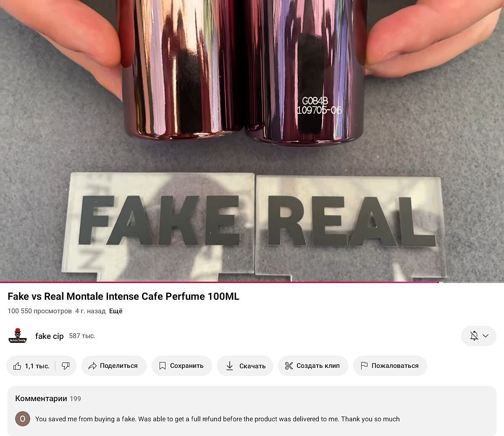Click the Создать клип button
The width and height of the screenshot is (504, 436).
[313, 366]
